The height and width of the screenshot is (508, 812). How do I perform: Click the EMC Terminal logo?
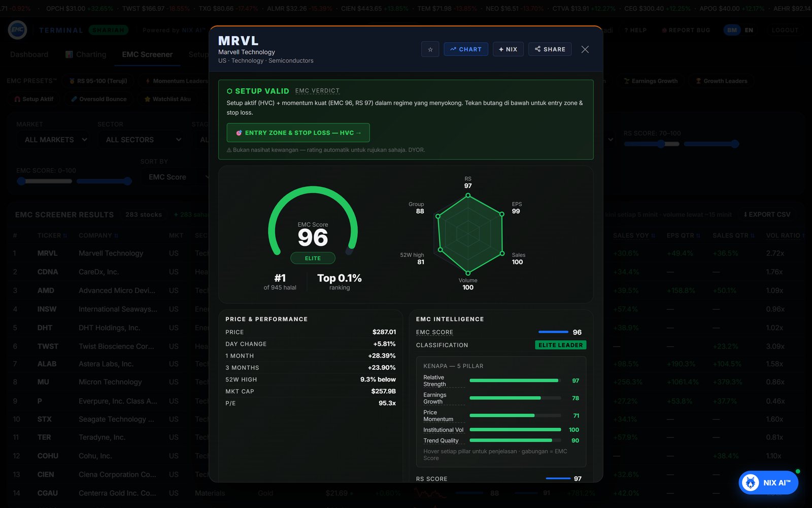click(17, 30)
